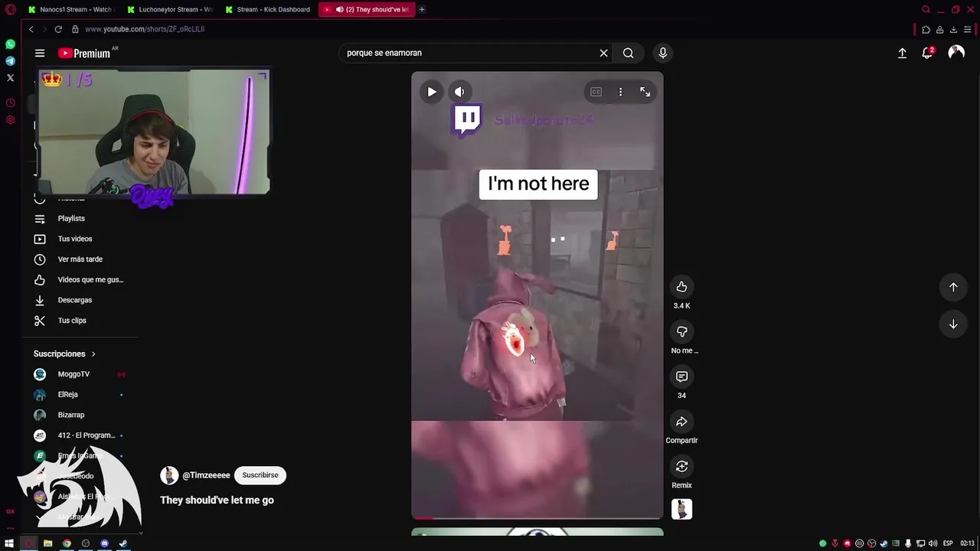This screenshot has height=551, width=980.
Task: Seek along the Short's red progress bar
Action: [537, 518]
